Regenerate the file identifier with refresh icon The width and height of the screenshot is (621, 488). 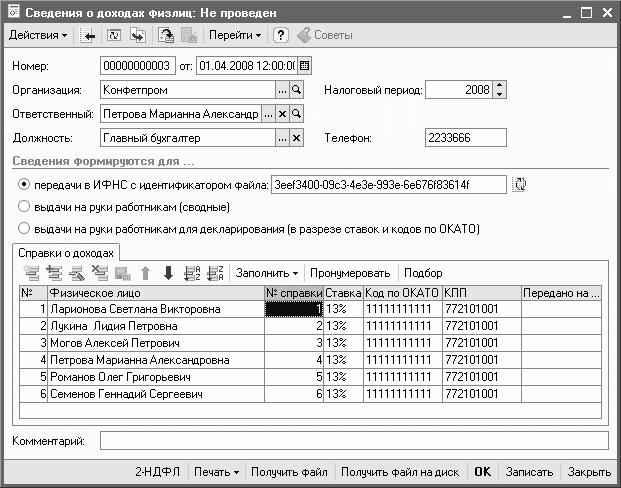[518, 184]
